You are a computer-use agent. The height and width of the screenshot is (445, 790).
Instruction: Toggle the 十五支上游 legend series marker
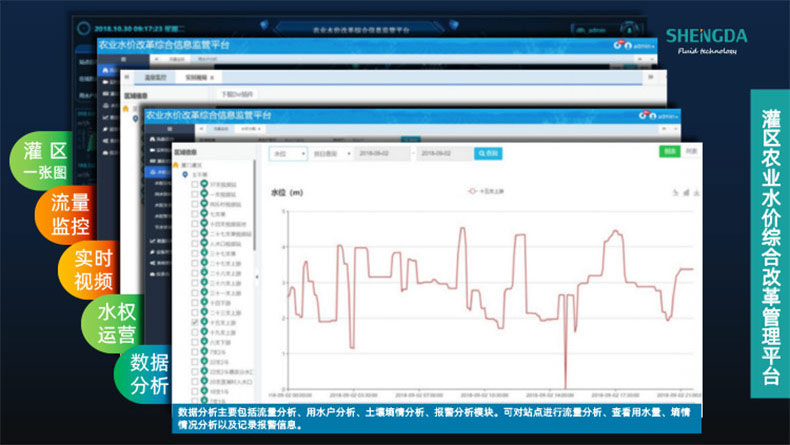471,189
